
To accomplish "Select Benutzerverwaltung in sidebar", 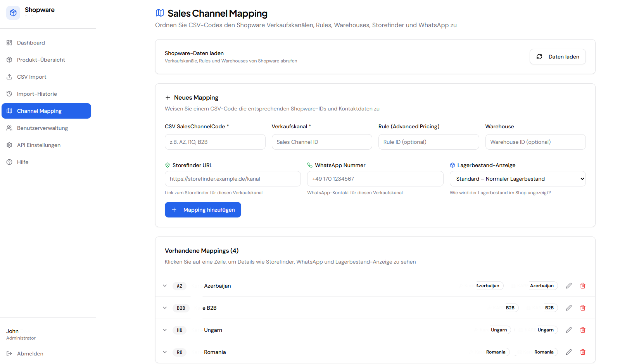I will (x=46, y=128).
